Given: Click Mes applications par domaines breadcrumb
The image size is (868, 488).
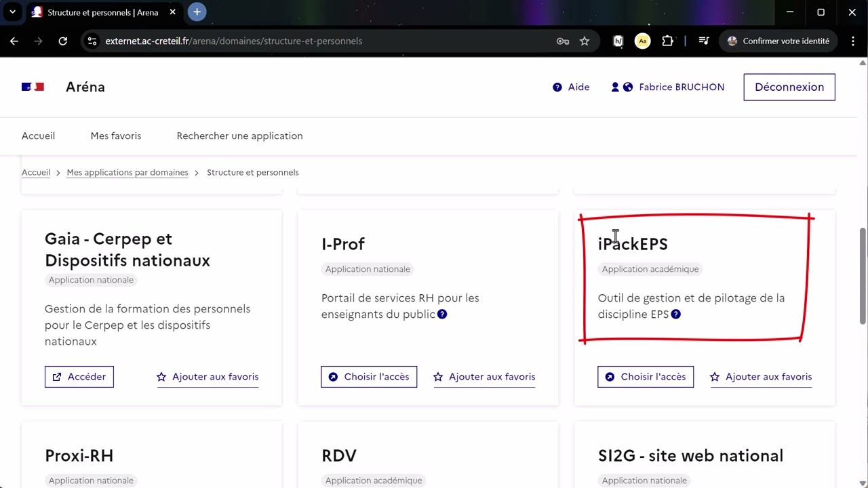Looking at the screenshot, I should click(127, 172).
